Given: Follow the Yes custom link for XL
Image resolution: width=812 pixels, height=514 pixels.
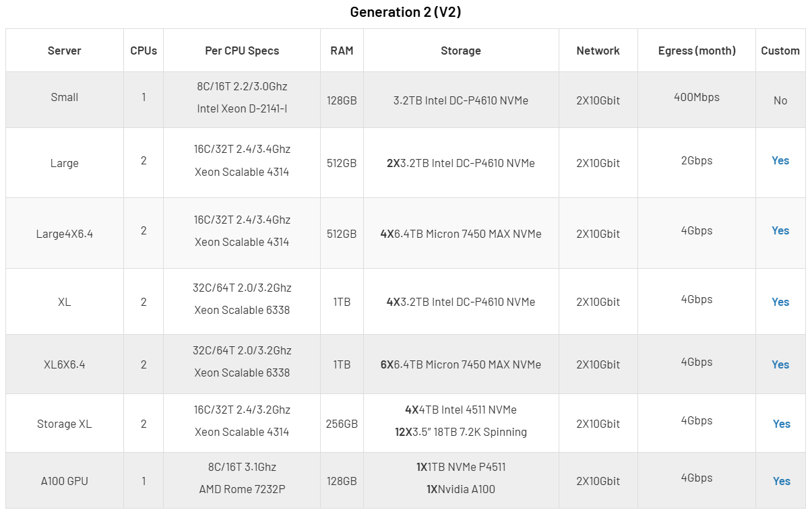Looking at the screenshot, I should point(780,302).
